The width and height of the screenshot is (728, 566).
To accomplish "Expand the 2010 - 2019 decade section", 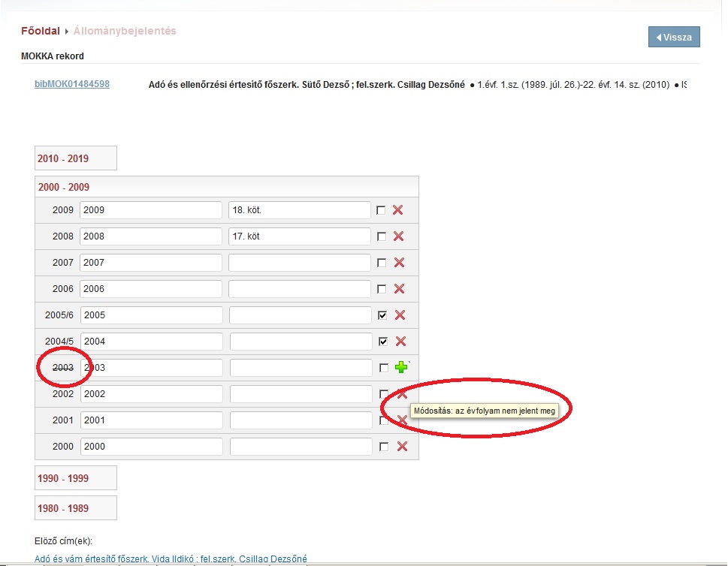I will 63,158.
